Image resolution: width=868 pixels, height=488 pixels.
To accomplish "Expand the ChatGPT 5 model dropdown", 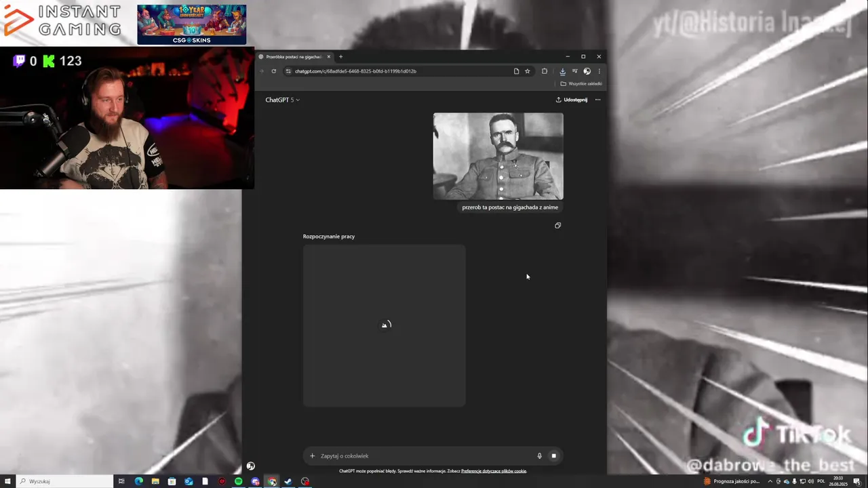I will pyautogui.click(x=282, y=100).
